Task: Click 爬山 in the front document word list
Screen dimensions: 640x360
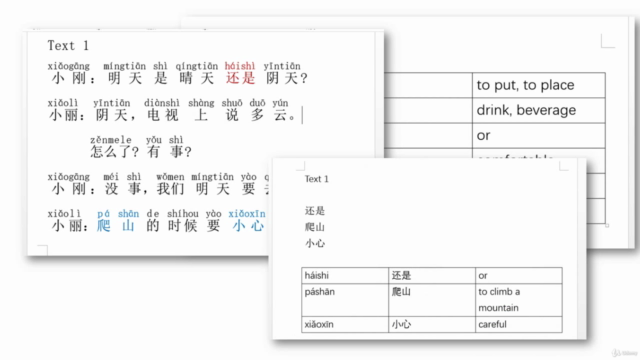Action: (x=315, y=227)
